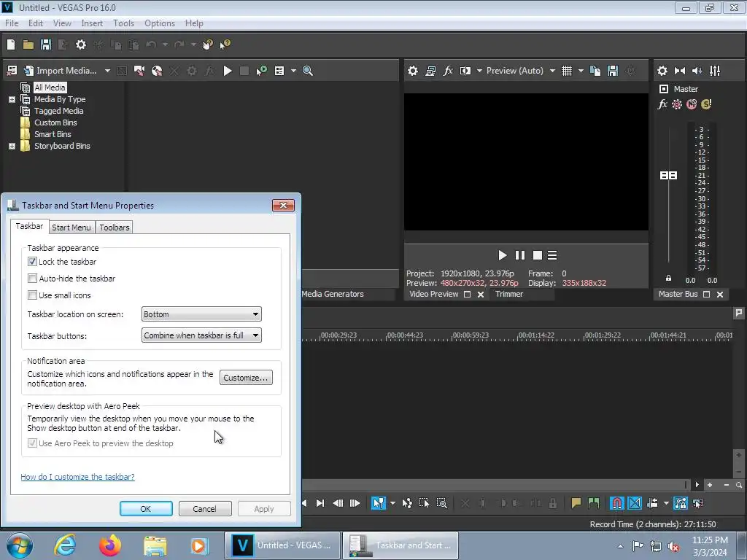Toggle Automatic Crossfades icon
This screenshot has width=747, height=560.
pos(635,503)
